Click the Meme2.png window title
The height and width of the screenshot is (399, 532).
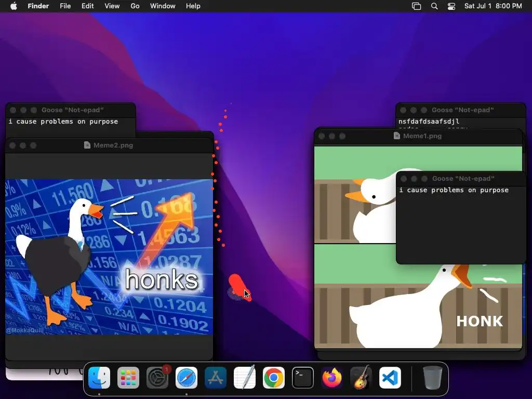click(x=113, y=145)
